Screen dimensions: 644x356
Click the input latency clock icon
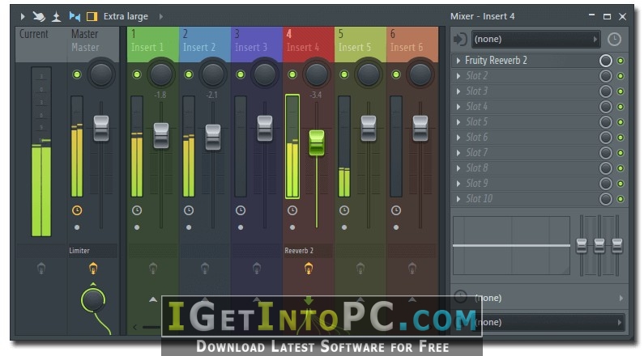click(614, 40)
